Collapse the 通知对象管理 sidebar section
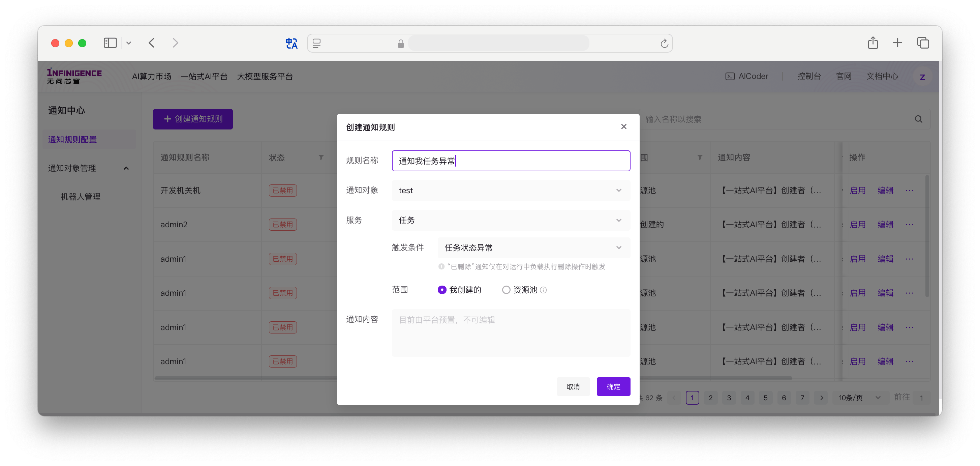The image size is (980, 466). point(126,168)
